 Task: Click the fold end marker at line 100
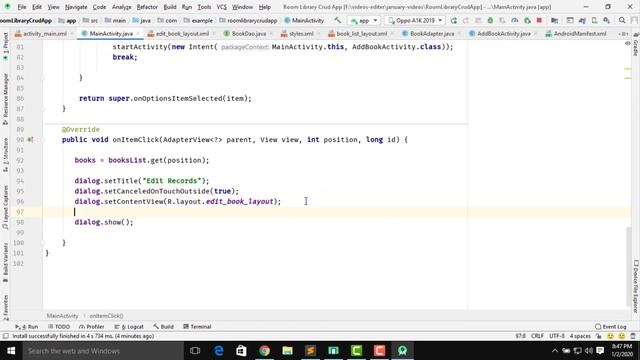(42, 242)
